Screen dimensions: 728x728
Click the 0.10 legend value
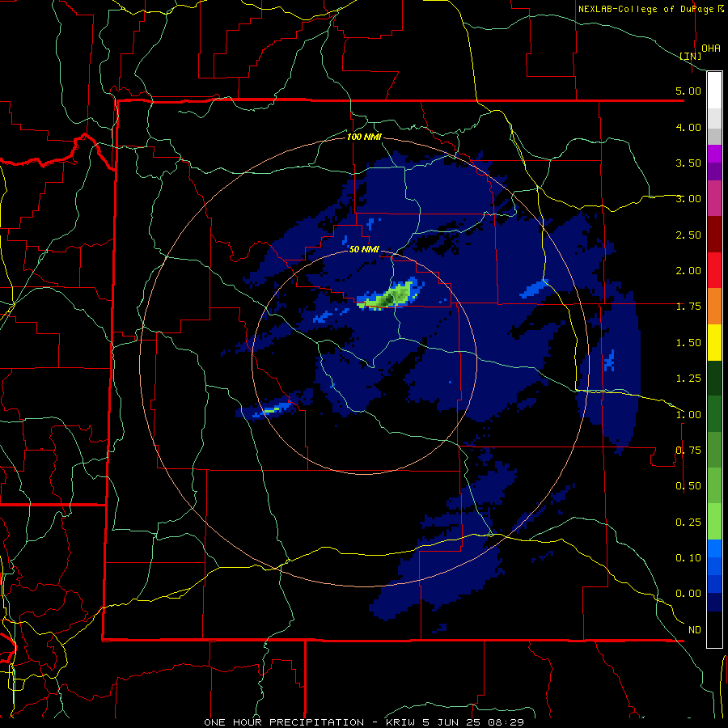tap(688, 558)
